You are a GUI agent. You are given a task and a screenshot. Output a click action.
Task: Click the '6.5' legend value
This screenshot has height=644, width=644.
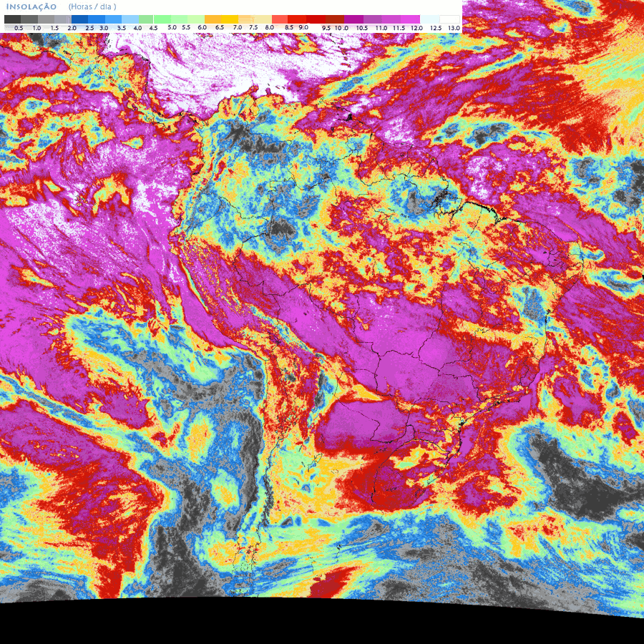coord(220,27)
